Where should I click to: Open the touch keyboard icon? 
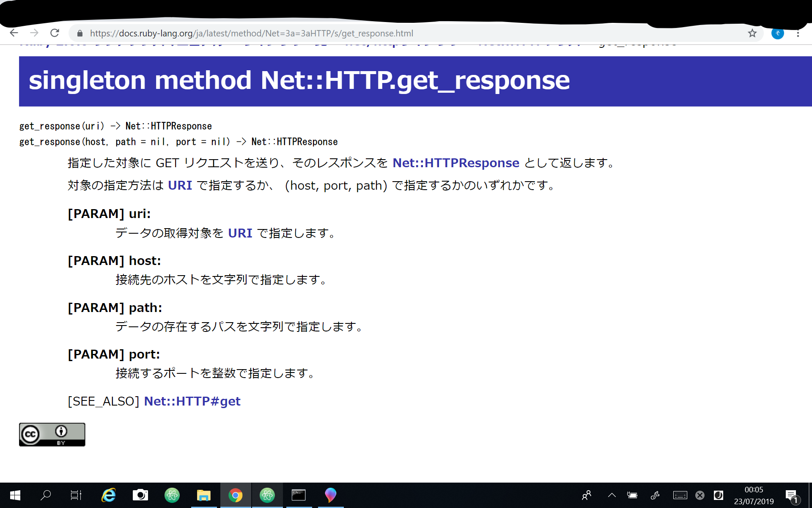tap(680, 495)
